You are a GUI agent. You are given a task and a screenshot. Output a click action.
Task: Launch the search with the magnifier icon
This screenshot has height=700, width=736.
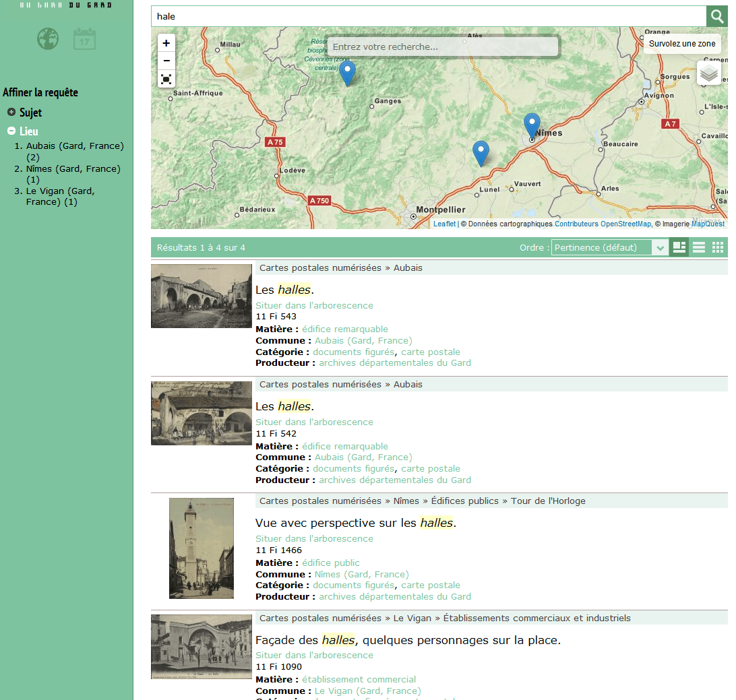click(716, 15)
